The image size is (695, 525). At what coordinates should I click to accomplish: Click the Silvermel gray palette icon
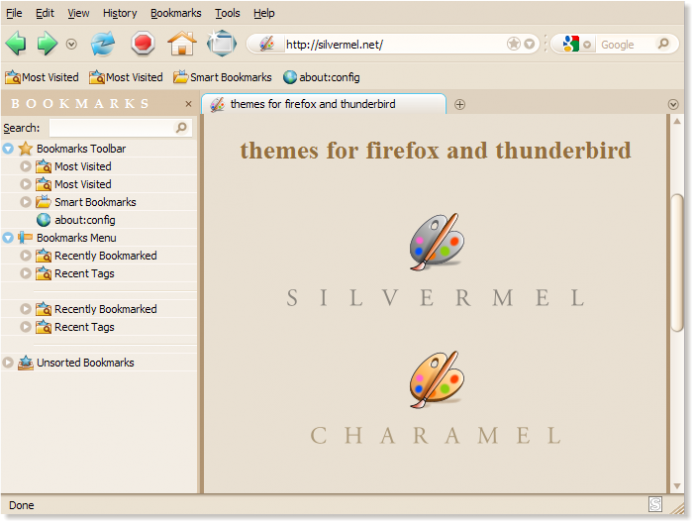(437, 242)
